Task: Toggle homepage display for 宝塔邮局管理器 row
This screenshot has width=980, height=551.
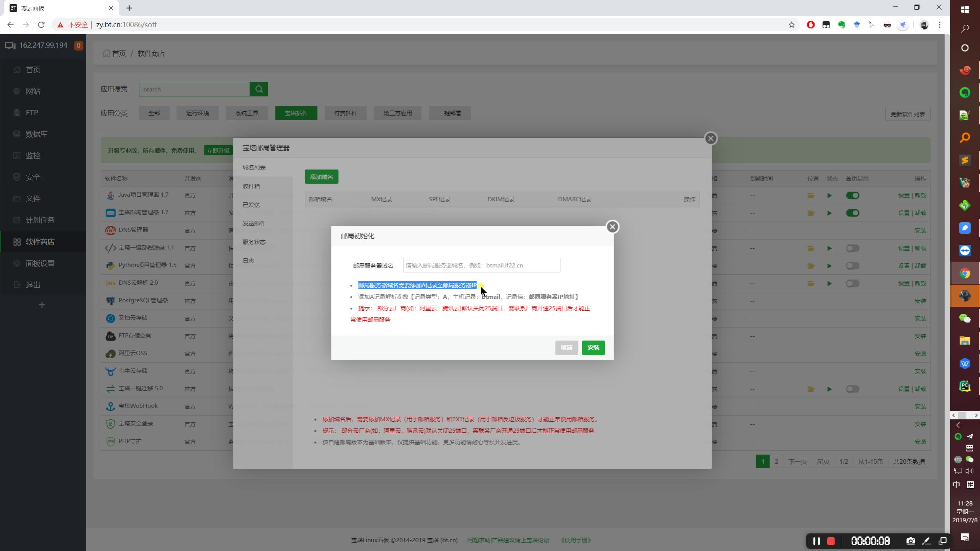Action: coord(853,213)
